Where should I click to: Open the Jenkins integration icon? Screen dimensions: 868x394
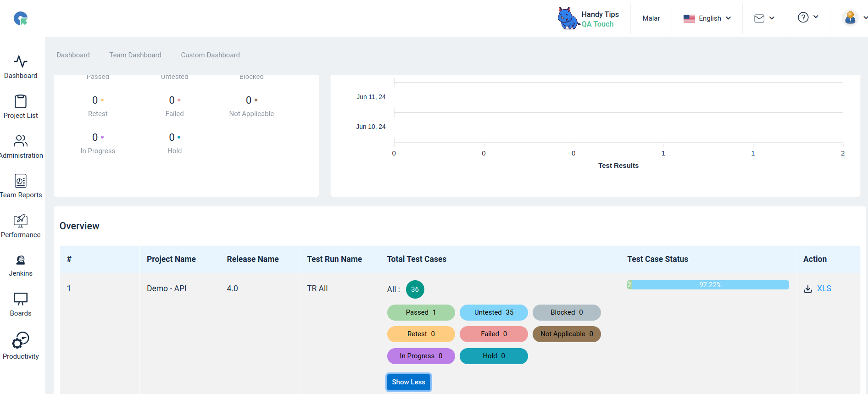click(21, 260)
